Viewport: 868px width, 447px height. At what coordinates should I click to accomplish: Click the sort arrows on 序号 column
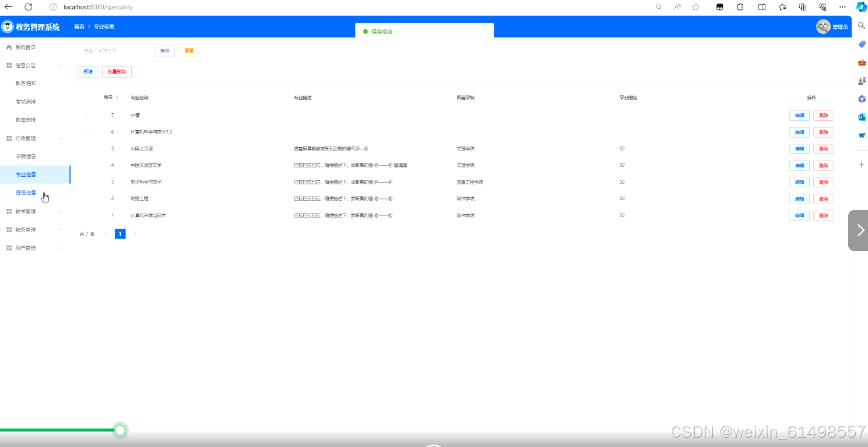[118, 97]
